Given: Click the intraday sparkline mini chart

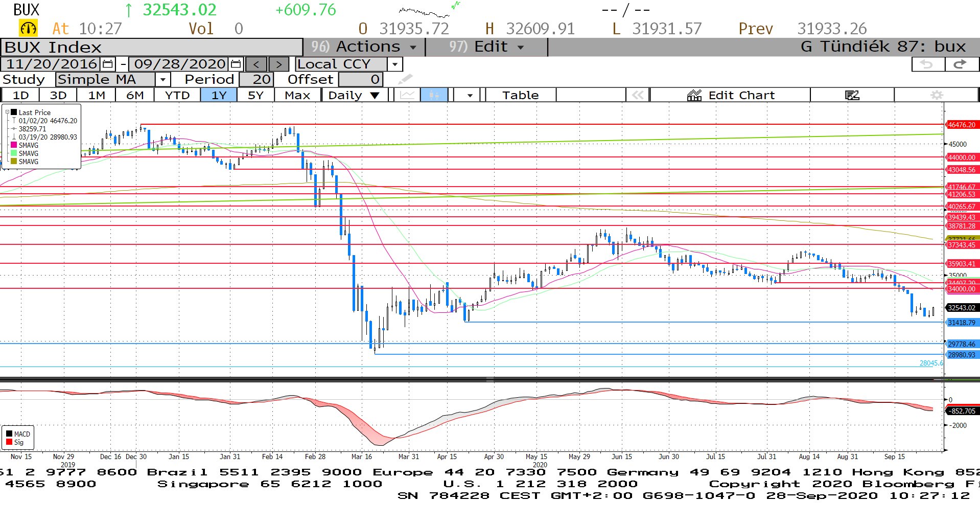Looking at the screenshot, I should click(429, 10).
